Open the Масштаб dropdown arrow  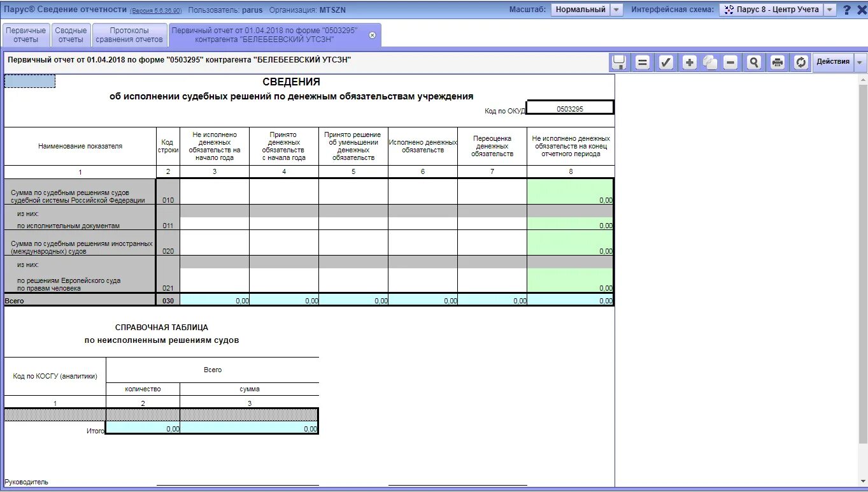[616, 10]
